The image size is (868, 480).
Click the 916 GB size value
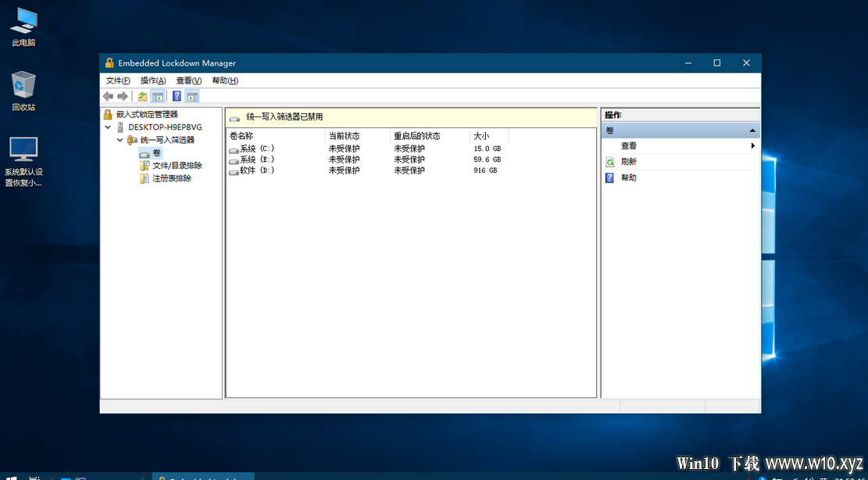485,170
